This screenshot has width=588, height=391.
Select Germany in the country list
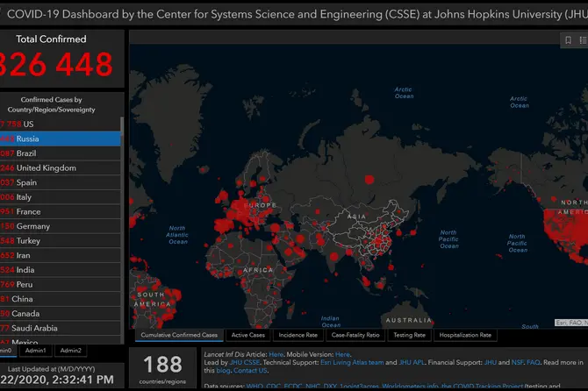tap(60, 226)
